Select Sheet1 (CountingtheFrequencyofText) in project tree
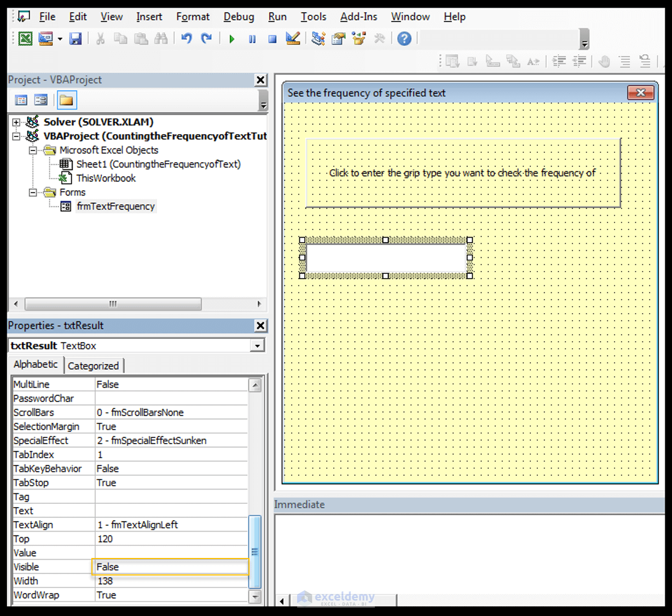The width and height of the screenshot is (672, 616). point(158,164)
